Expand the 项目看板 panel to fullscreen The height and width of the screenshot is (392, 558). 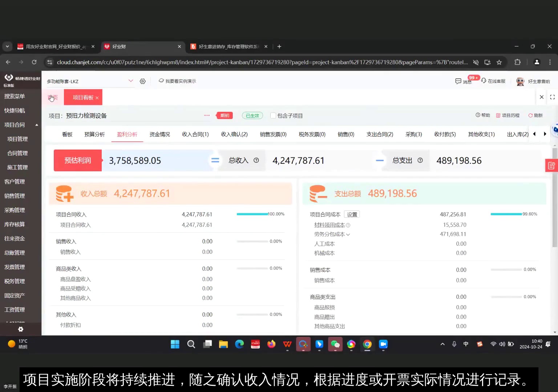point(553,97)
